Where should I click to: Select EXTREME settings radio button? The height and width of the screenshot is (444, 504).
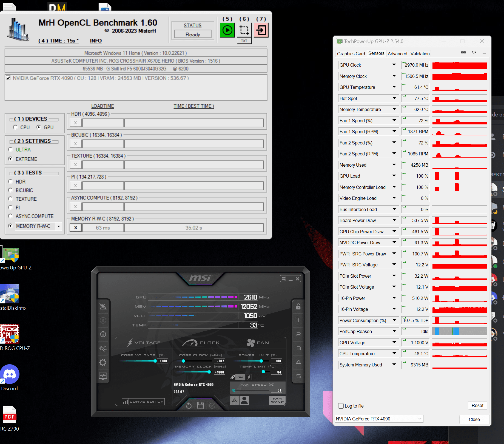(10, 159)
